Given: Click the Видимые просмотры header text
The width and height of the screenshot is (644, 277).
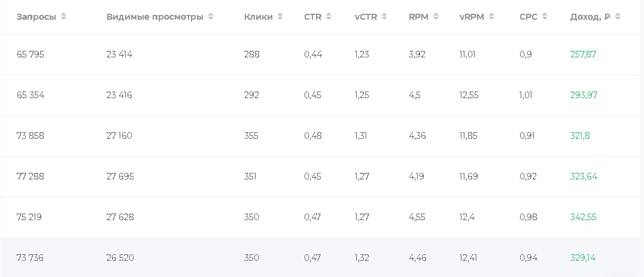Looking at the screenshot, I should coord(154,17).
